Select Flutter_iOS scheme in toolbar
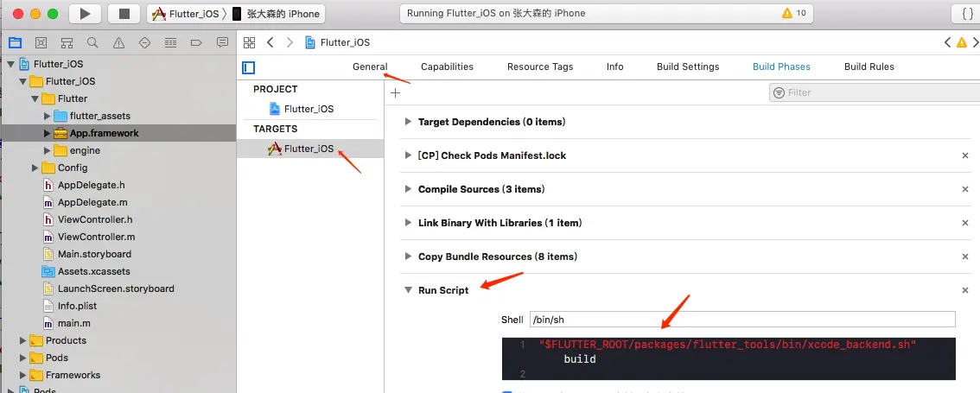The width and height of the screenshot is (980, 393). [x=186, y=14]
